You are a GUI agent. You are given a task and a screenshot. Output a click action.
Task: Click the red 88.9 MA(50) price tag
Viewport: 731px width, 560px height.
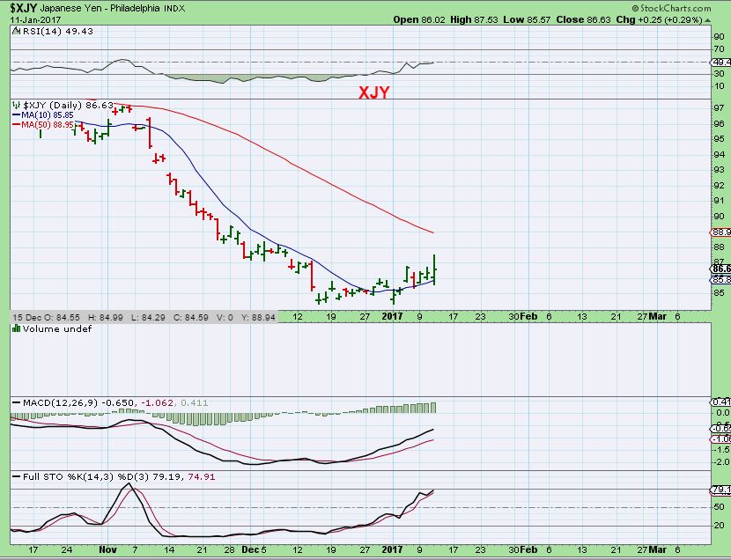[720, 232]
